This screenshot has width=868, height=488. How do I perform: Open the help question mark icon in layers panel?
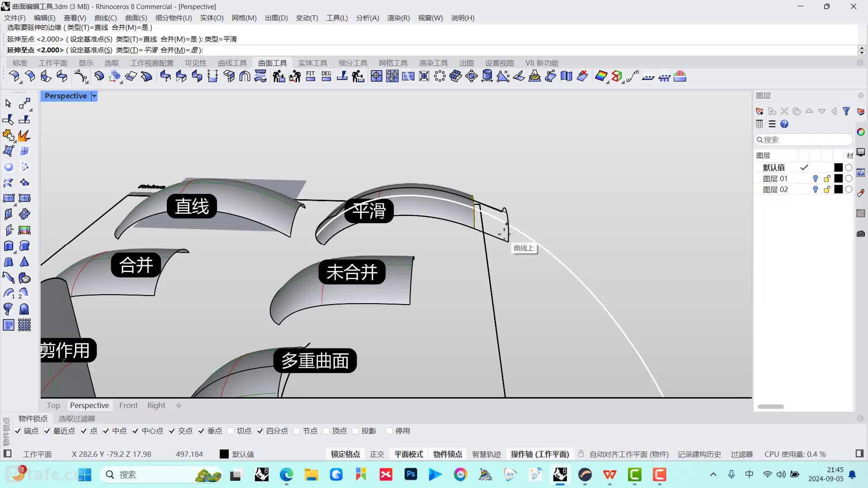784,124
